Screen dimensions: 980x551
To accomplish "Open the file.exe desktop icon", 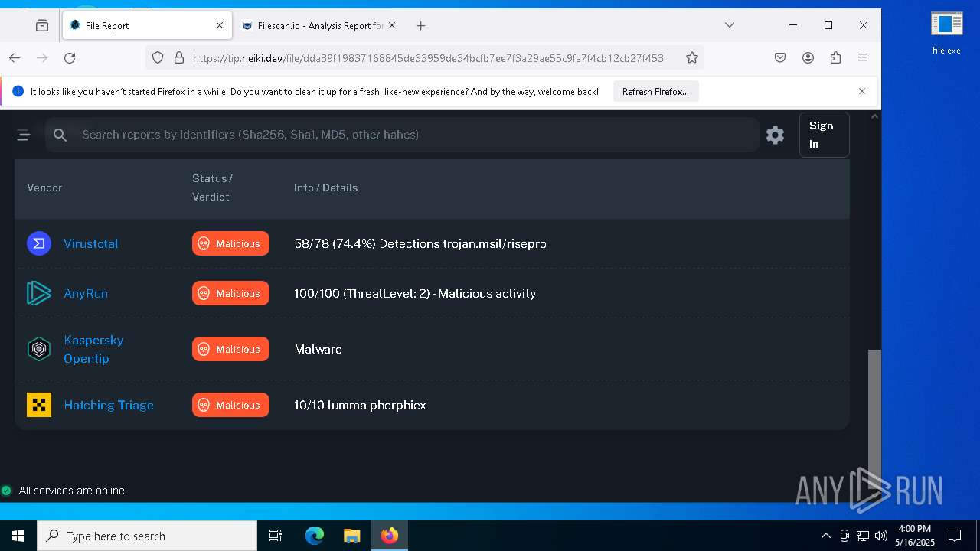I will click(x=946, y=33).
